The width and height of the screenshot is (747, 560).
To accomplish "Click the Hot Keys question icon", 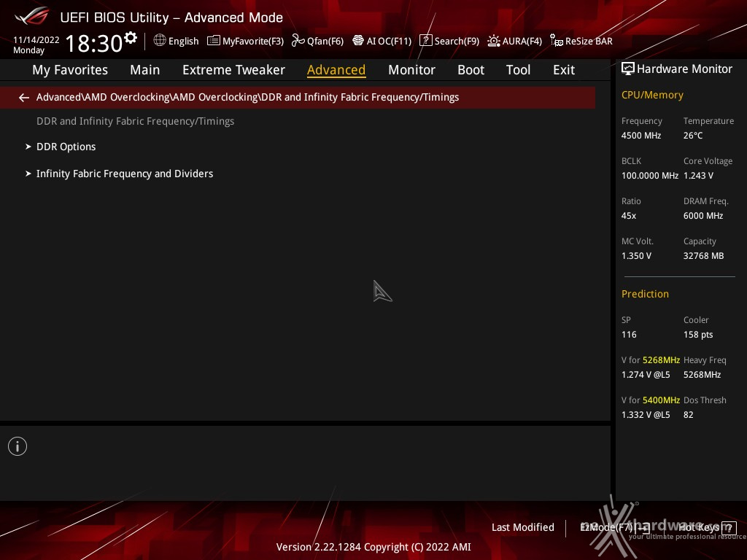I will pos(729,528).
